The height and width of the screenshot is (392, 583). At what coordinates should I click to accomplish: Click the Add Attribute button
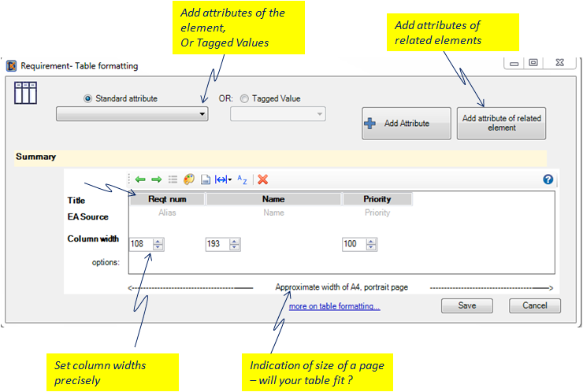(407, 124)
